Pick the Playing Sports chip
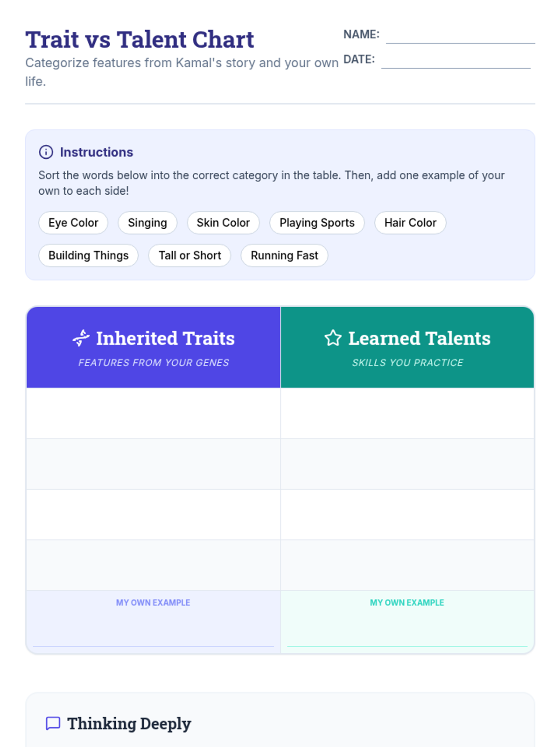Viewport: 560px width, 747px height. click(x=317, y=223)
